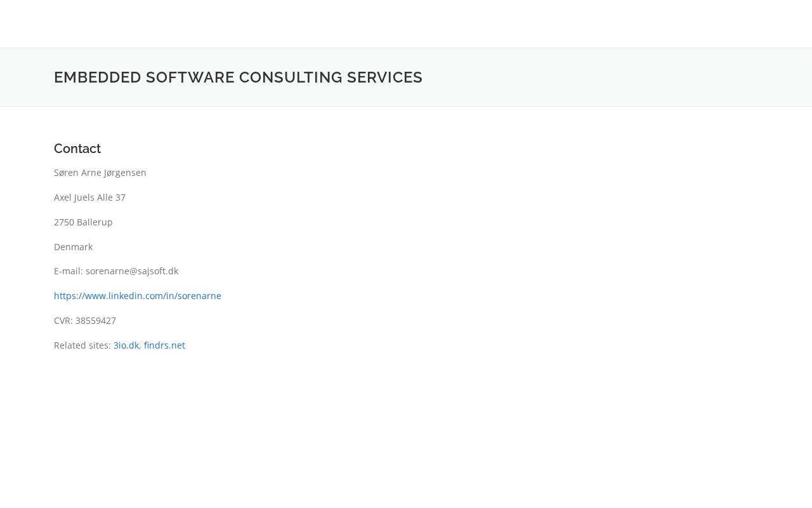Click the CVR label text
812x508 pixels.
63,321
